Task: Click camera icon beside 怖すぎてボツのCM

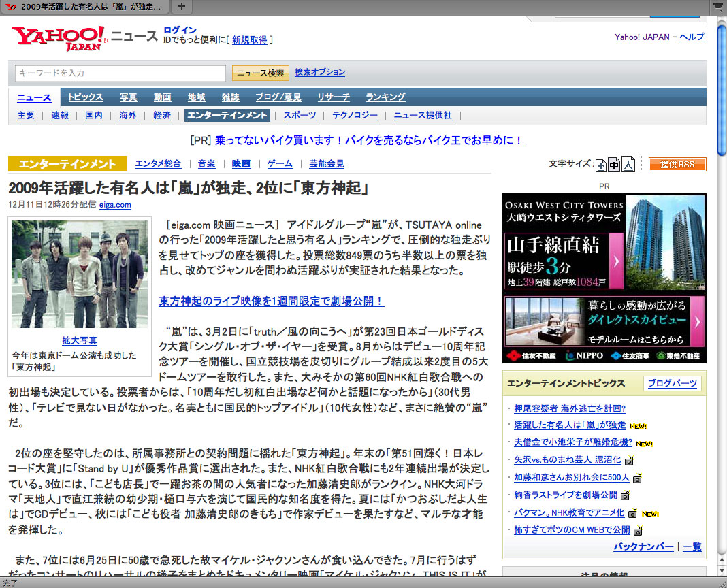Action: pos(638,531)
